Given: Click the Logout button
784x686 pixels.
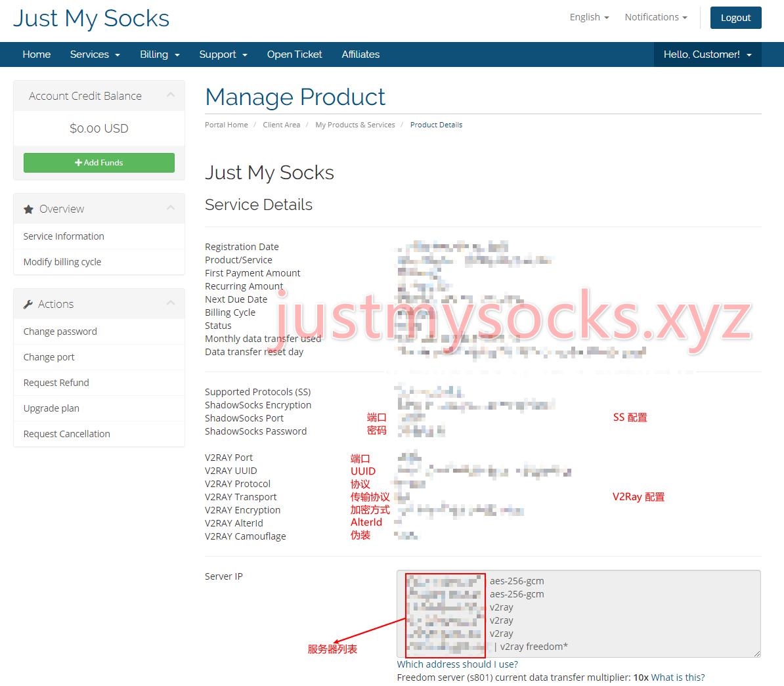Looking at the screenshot, I should tap(735, 18).
